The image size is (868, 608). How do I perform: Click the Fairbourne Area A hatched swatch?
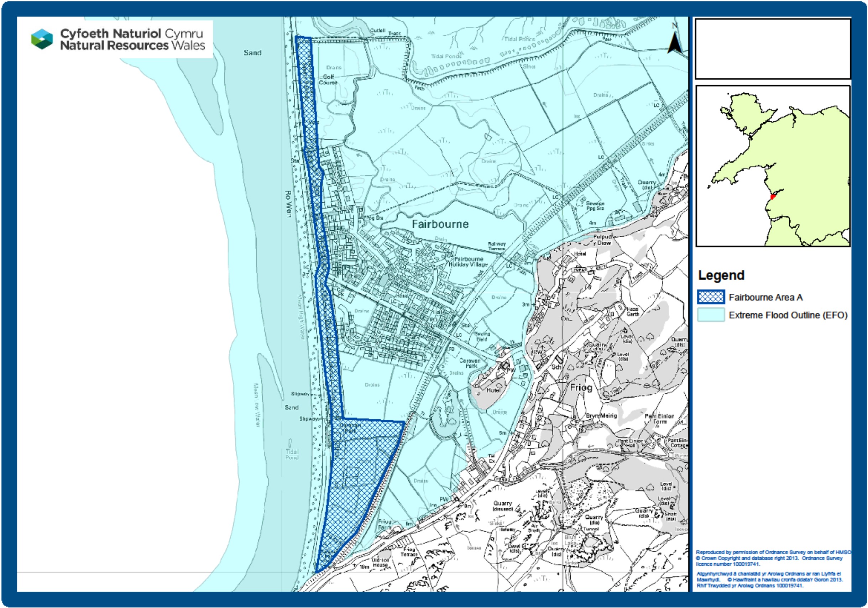[711, 297]
